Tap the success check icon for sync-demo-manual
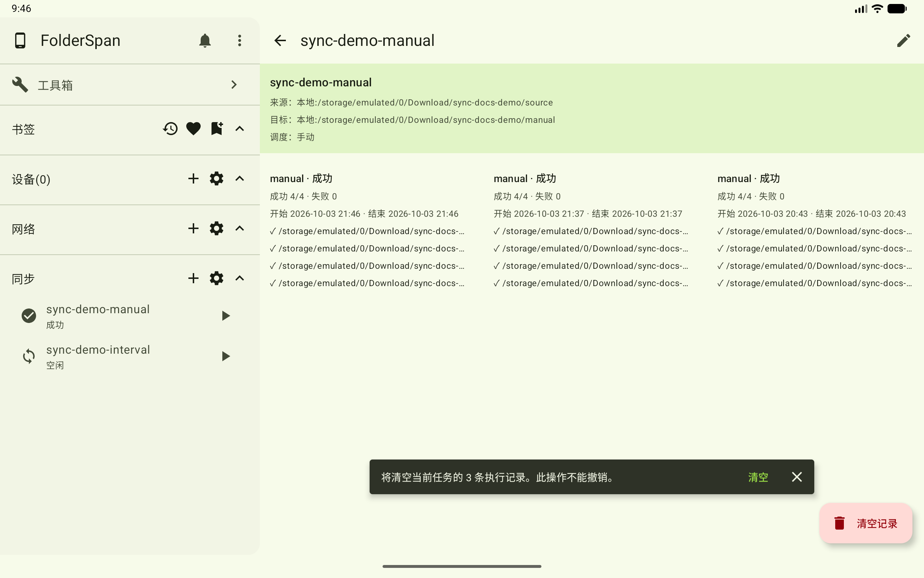Viewport: 924px width, 578px height. (29, 316)
